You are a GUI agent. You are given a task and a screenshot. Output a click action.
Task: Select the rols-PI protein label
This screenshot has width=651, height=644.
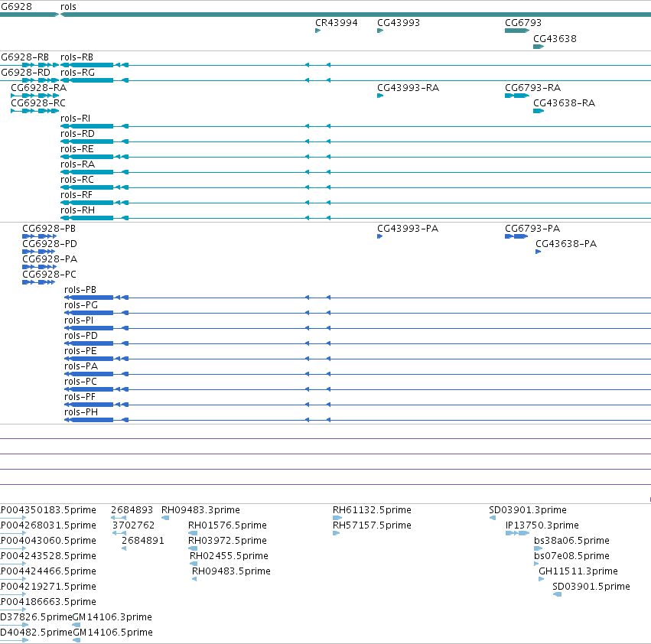(79, 321)
